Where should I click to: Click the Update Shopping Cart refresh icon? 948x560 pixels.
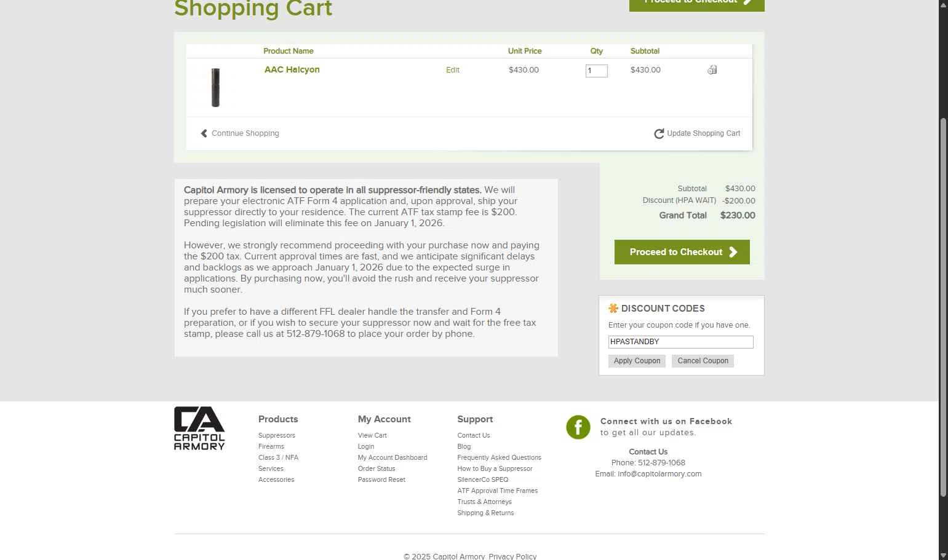point(659,133)
